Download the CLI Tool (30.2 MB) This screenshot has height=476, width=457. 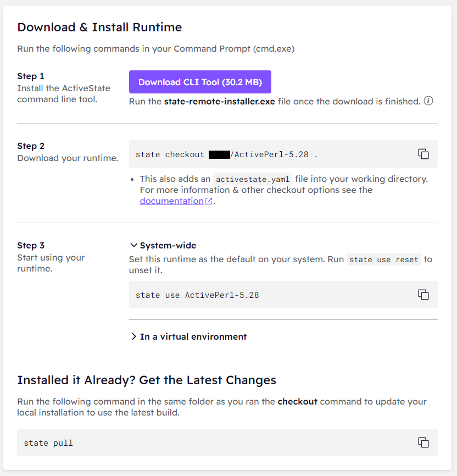click(x=200, y=82)
